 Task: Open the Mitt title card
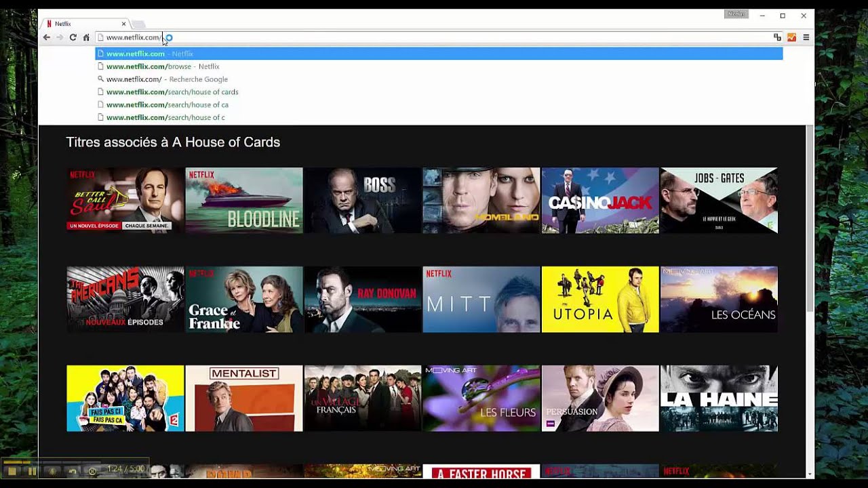481,300
